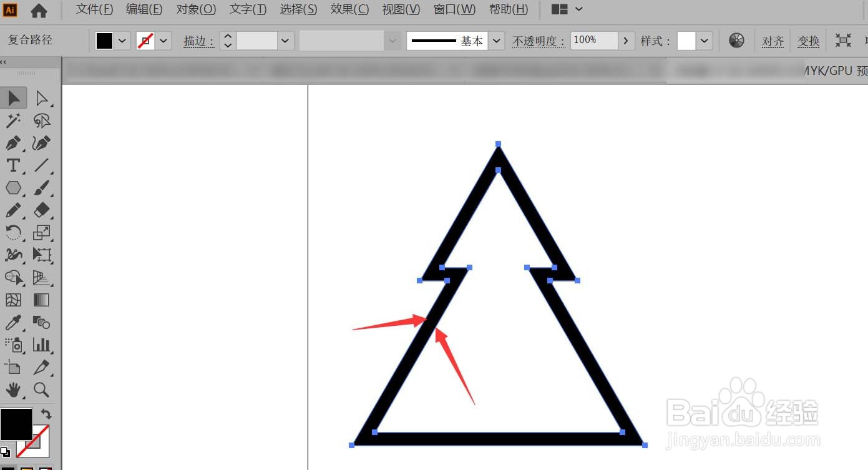Expand the opacity slider arrow
Image resolution: width=868 pixels, height=470 pixels.
627,41
